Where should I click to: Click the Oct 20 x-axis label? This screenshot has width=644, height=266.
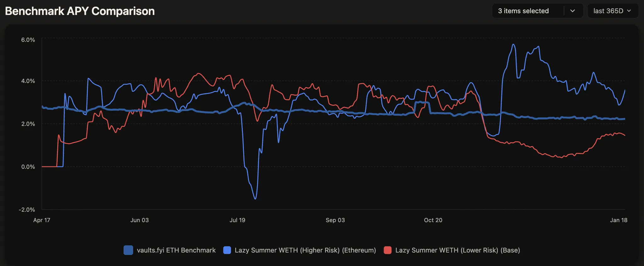pyautogui.click(x=433, y=220)
